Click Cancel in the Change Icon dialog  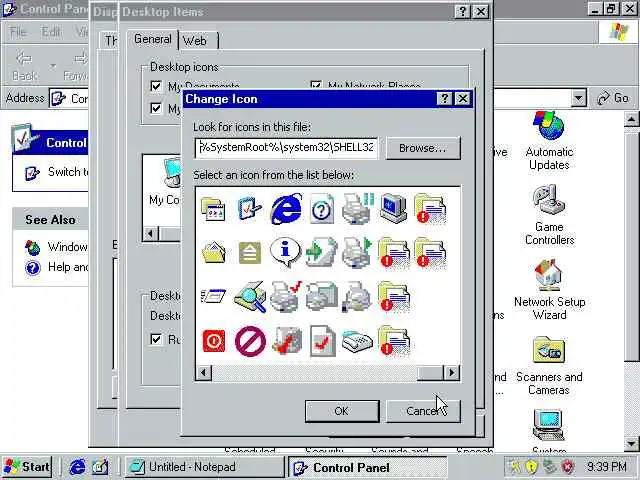pyautogui.click(x=423, y=411)
